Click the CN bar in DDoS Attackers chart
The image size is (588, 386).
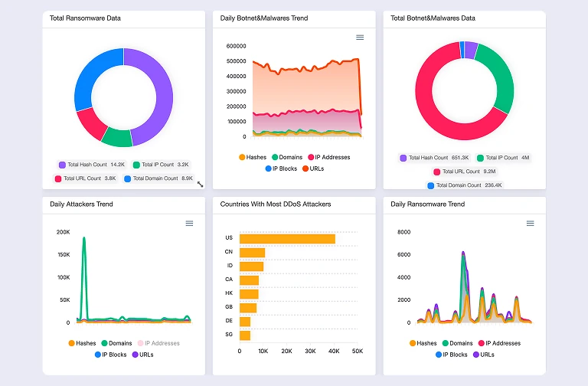(253, 253)
